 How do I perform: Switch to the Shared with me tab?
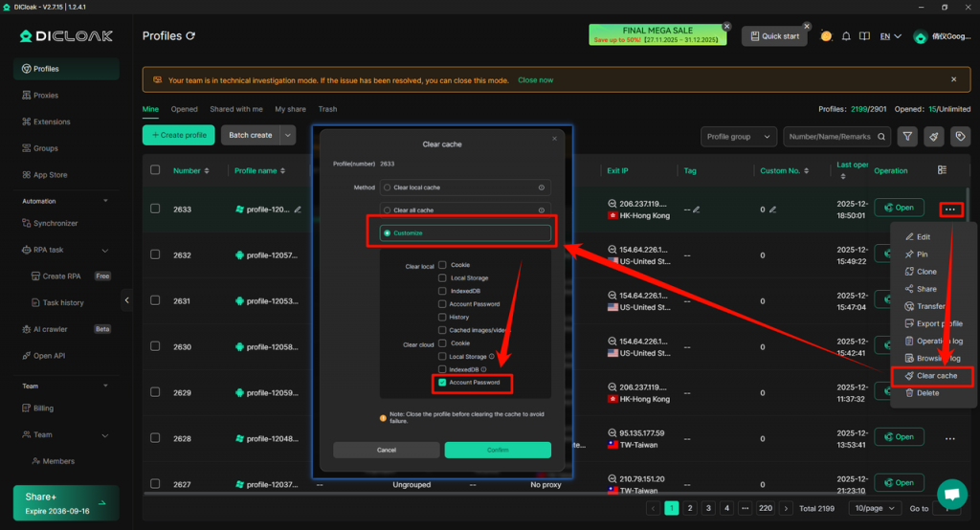pos(236,109)
